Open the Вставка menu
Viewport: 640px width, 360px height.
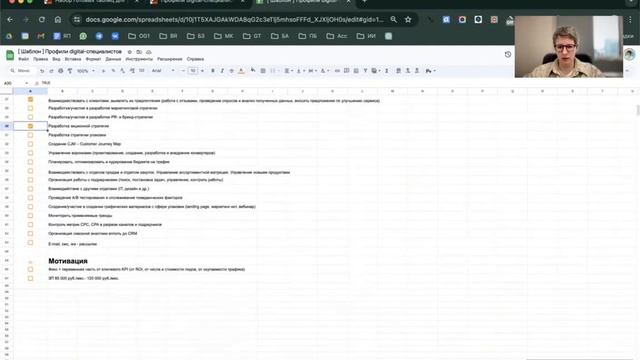click(73, 59)
